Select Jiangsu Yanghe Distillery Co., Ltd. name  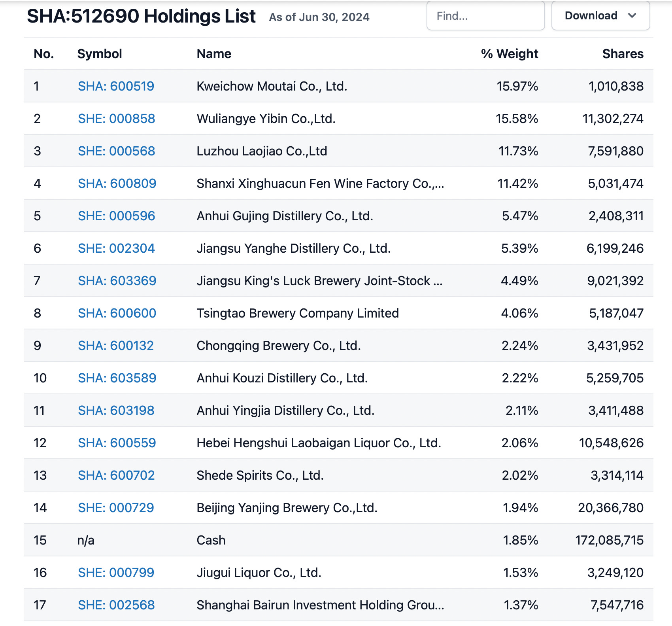294,248
